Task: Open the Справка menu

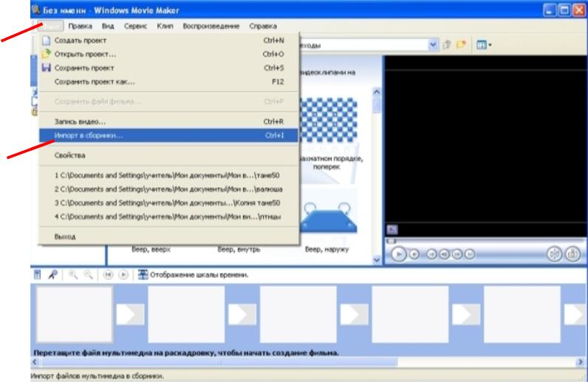Action: point(263,26)
